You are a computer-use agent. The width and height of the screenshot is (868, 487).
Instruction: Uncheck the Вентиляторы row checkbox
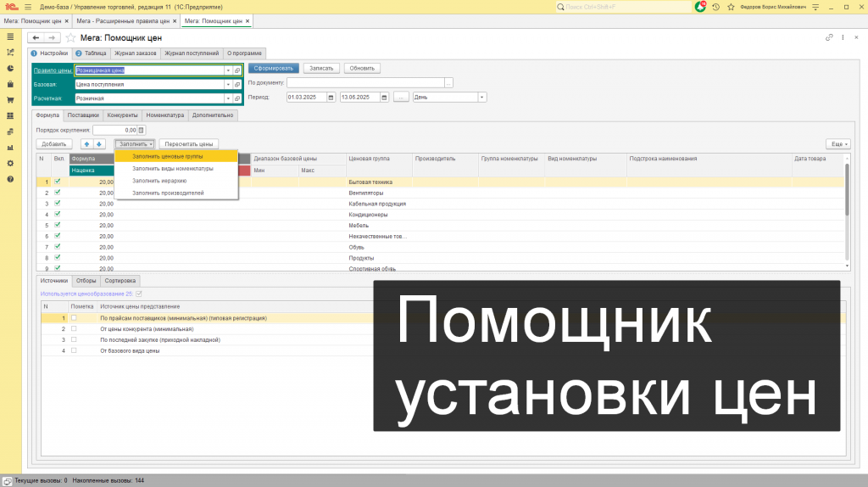[58, 193]
